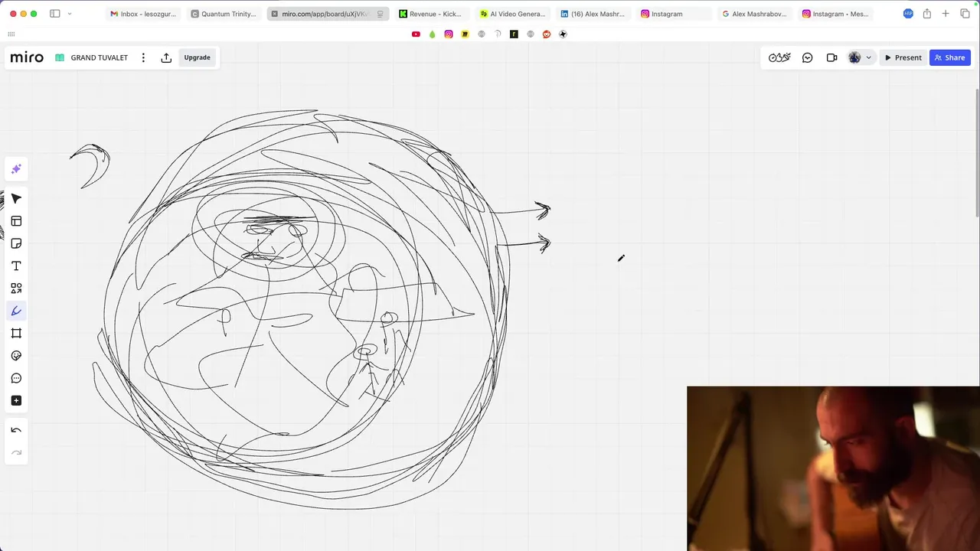This screenshot has width=980, height=551.
Task: Open board options three-dot menu
Action: pyautogui.click(x=143, y=57)
